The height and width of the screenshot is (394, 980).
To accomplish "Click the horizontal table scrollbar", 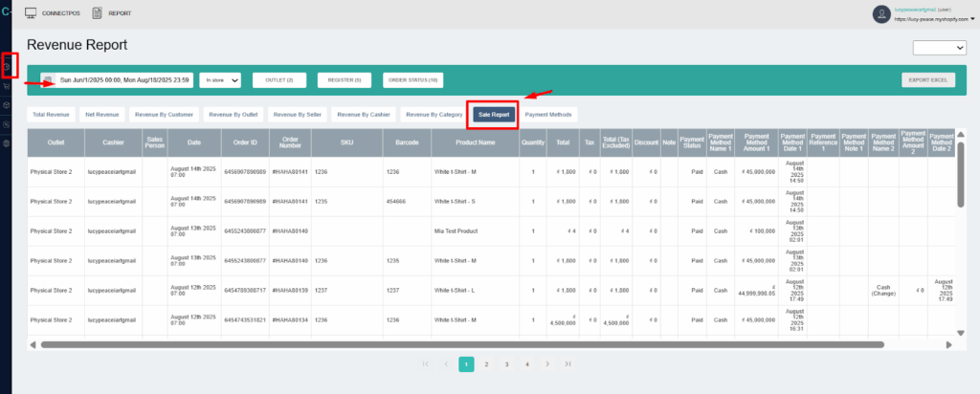I will [479, 344].
